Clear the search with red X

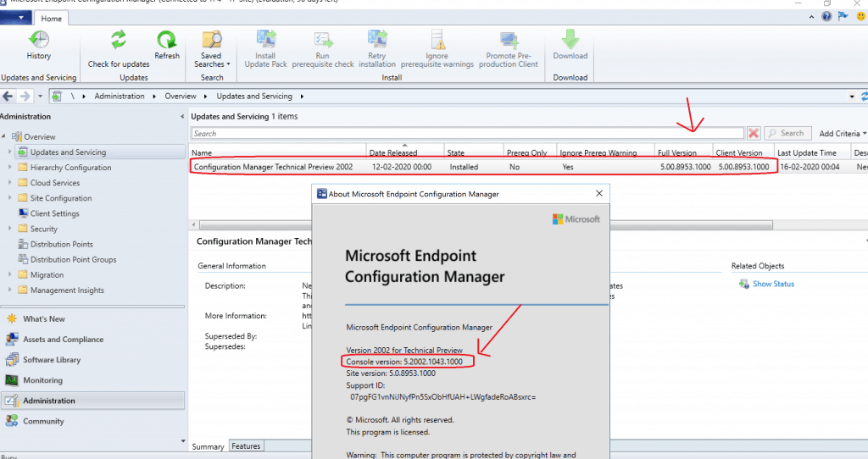754,133
